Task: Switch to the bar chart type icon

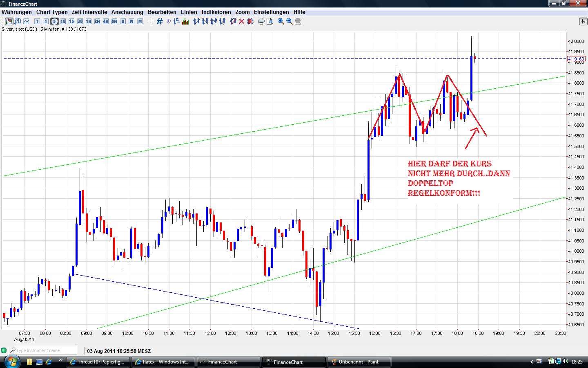Action: pos(18,21)
